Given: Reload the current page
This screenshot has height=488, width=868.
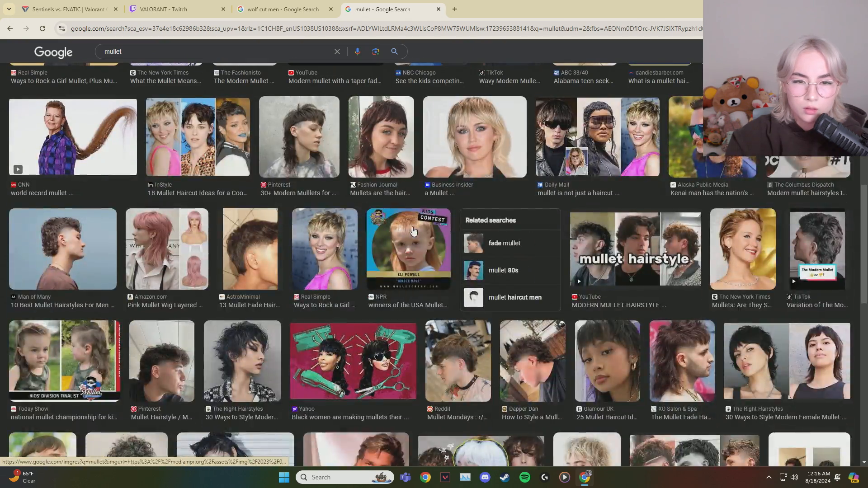Looking at the screenshot, I should pyautogui.click(x=42, y=28).
